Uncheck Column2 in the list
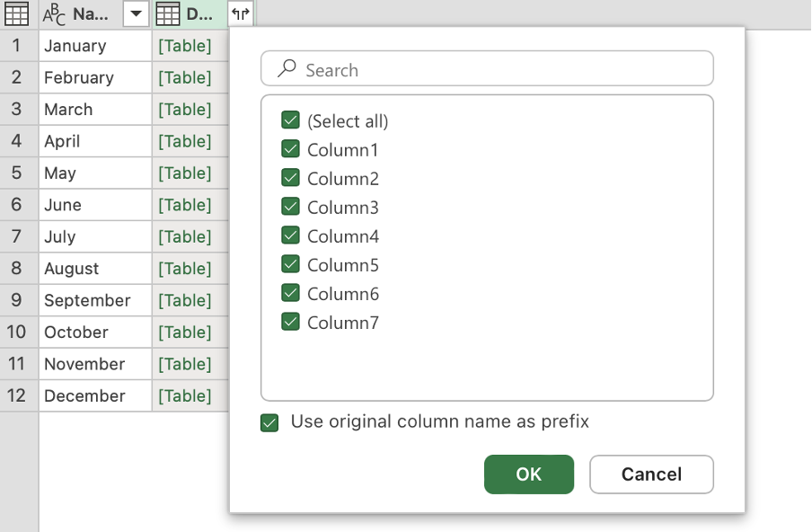The height and width of the screenshot is (532, 812). 290,178
